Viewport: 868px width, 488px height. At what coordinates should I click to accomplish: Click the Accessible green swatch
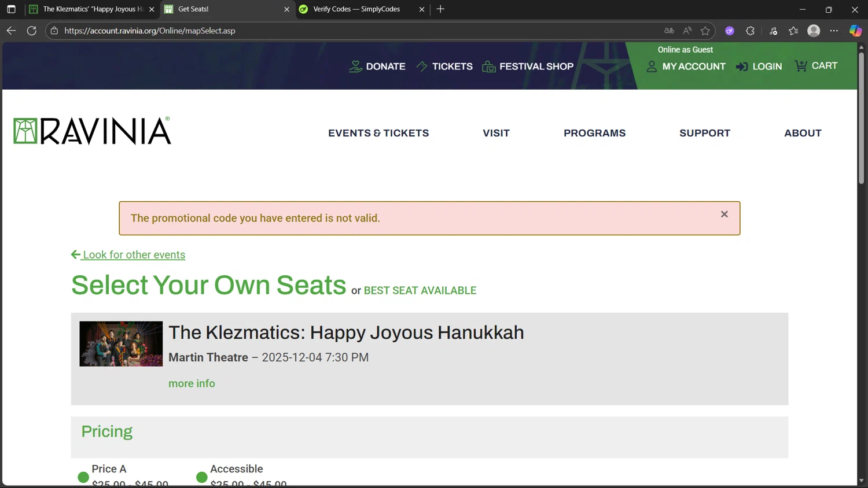tap(201, 478)
